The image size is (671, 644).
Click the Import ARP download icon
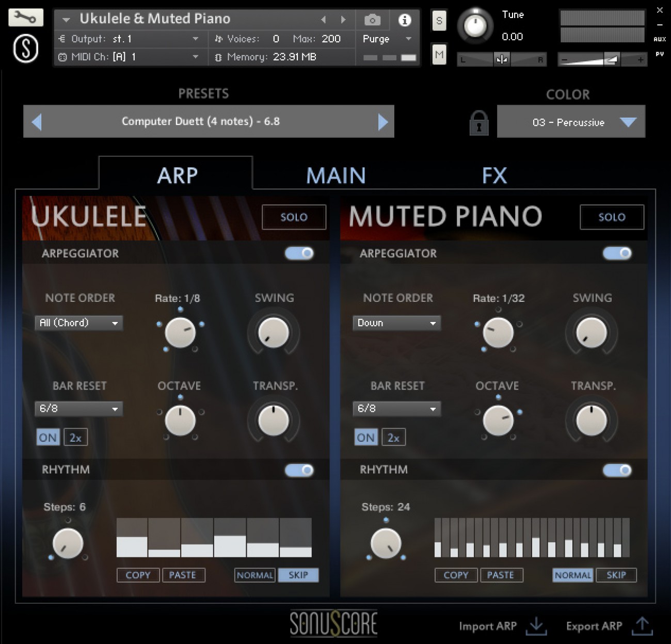tap(536, 626)
